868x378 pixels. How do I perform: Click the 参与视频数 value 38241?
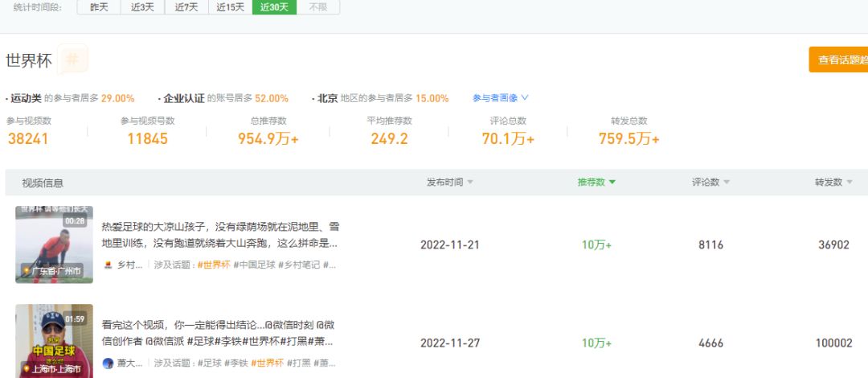(28, 138)
